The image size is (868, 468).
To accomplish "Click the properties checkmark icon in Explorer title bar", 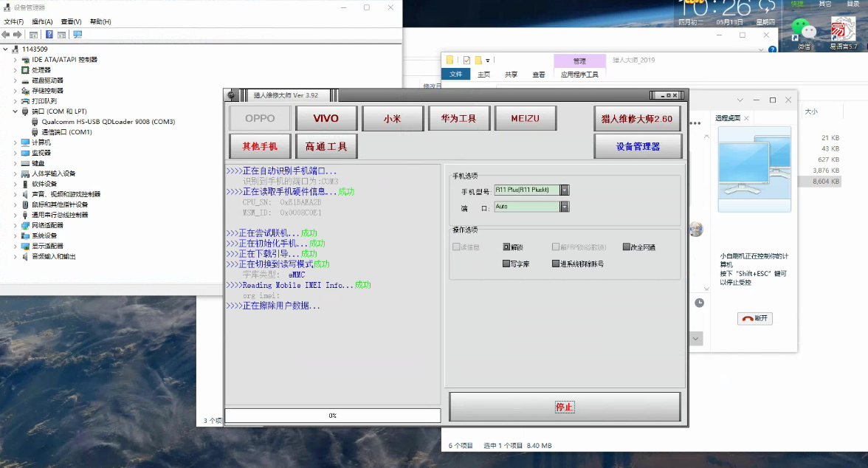I will tap(466, 60).
